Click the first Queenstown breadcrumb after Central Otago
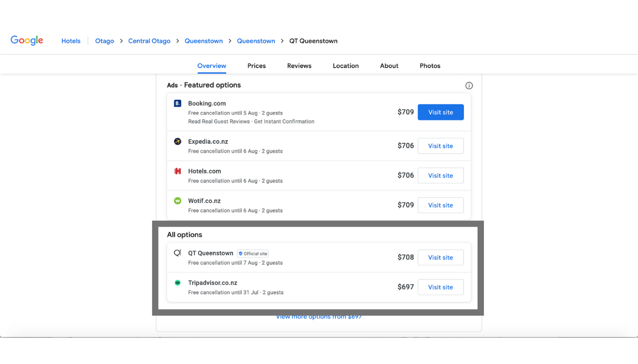 click(x=204, y=41)
